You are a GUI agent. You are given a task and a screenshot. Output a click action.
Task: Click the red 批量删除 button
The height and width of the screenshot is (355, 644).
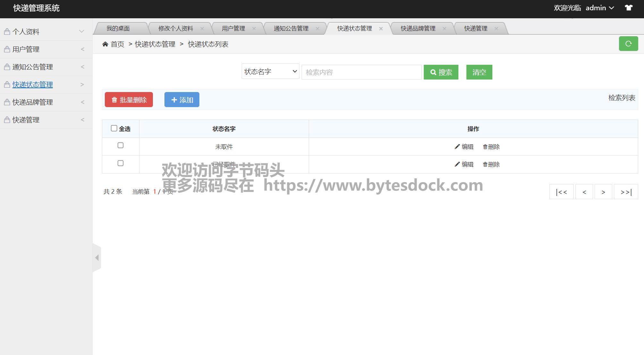click(x=129, y=100)
